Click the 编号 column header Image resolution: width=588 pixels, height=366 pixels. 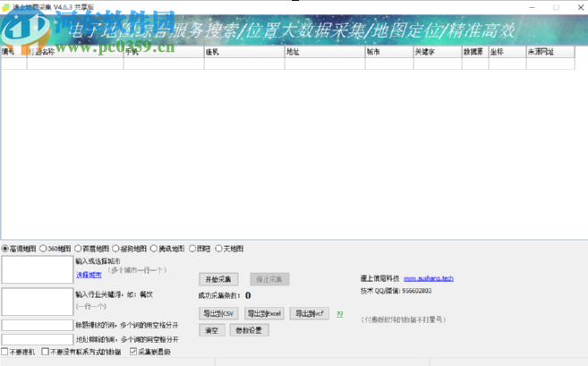[x=14, y=52]
